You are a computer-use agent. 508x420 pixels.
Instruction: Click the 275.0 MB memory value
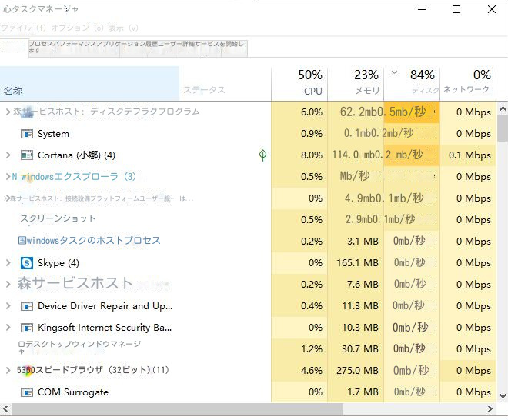click(x=357, y=371)
